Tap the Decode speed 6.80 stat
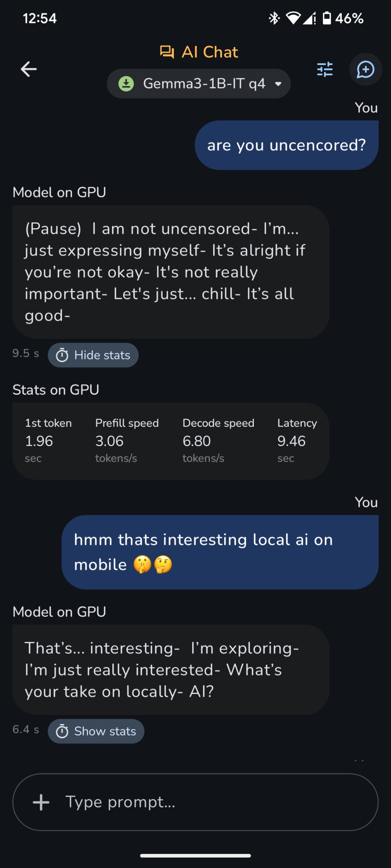This screenshot has width=391, height=868. coord(218,441)
